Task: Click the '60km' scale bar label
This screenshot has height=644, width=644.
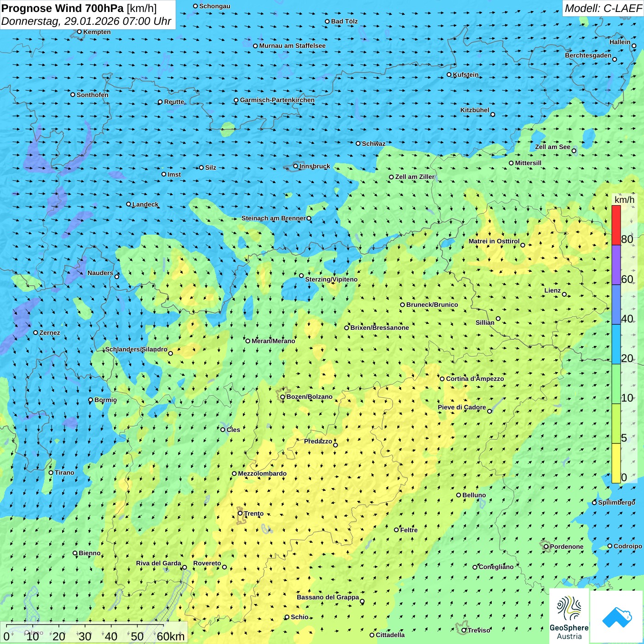Action: pos(171,636)
